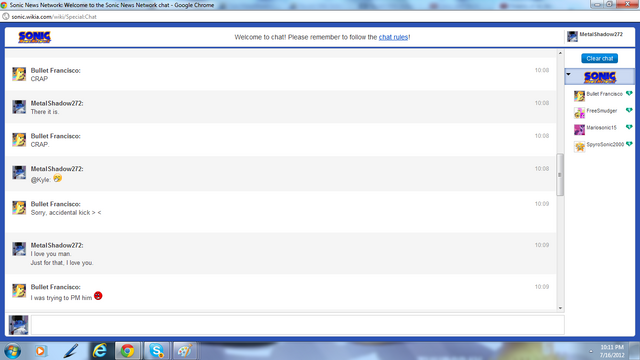Click in the chat message input box
The width and height of the screenshot is (640, 360).
[298, 325]
